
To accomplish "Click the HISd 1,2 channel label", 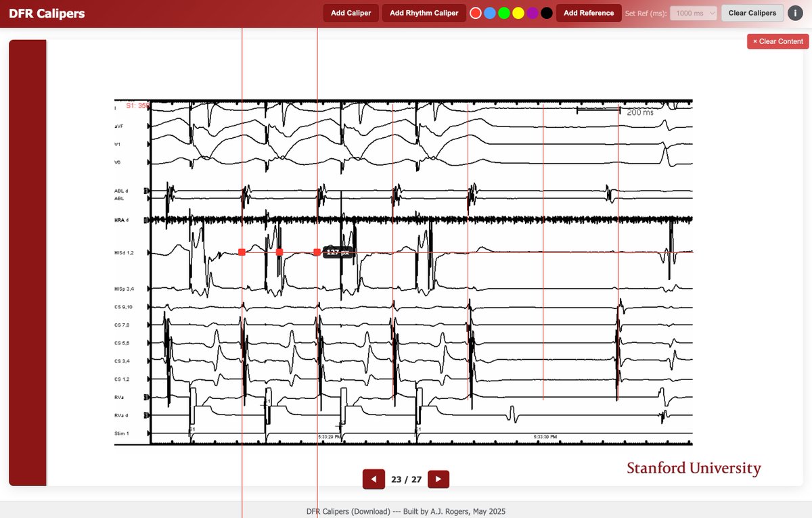I will coord(125,252).
